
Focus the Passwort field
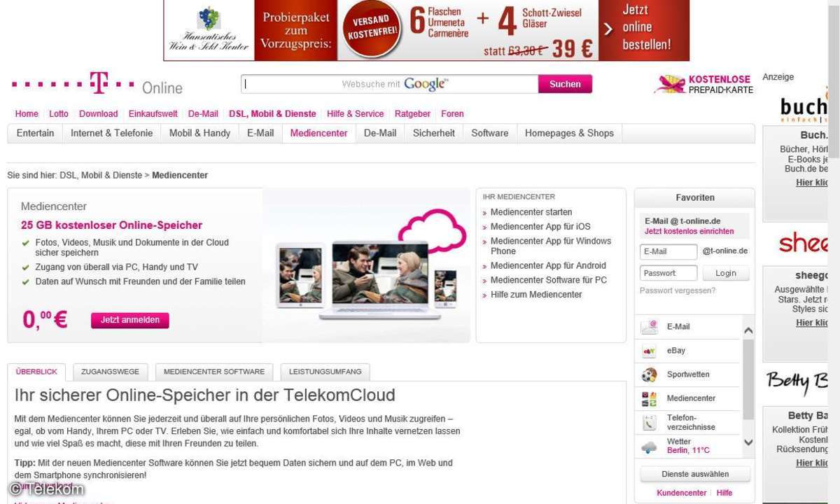click(x=668, y=273)
